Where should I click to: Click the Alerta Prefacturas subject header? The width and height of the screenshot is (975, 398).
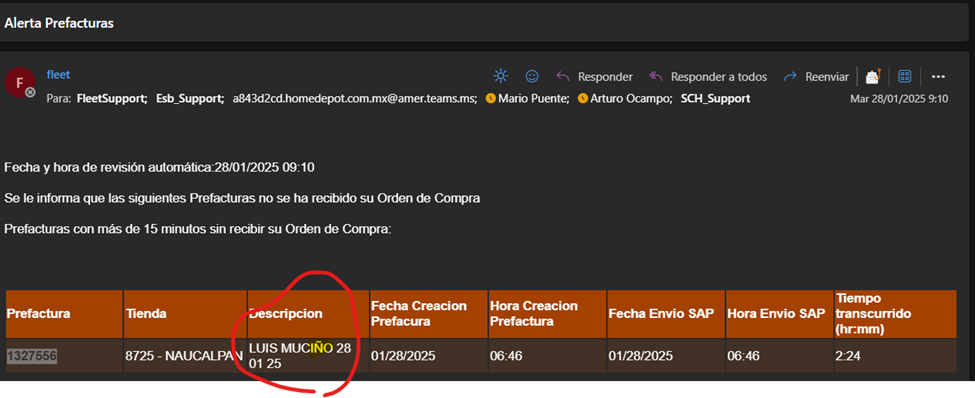(x=59, y=23)
